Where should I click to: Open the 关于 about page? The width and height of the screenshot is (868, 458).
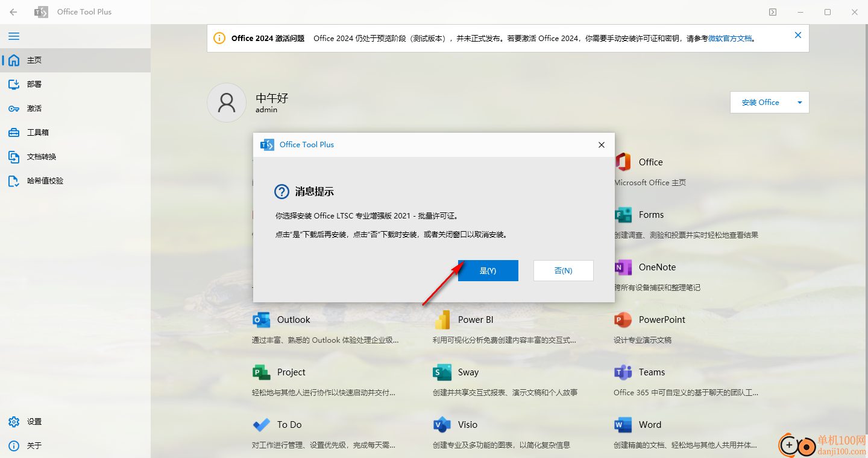tap(75, 446)
